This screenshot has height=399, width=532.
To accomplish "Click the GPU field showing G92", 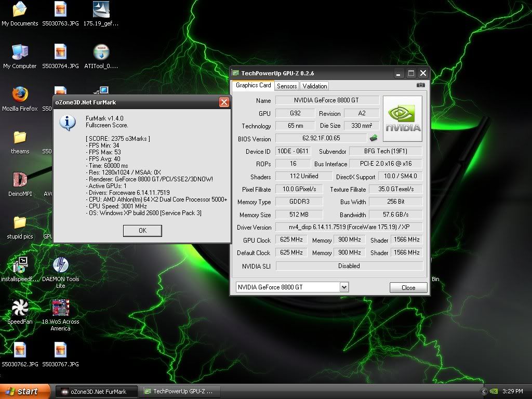I will point(295,113).
